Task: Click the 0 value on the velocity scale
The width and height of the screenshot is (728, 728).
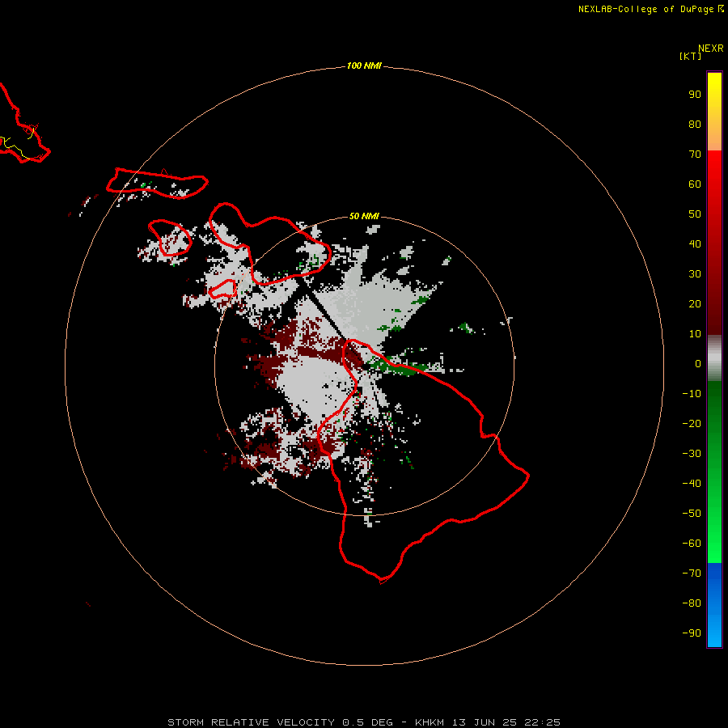Action: coord(698,364)
